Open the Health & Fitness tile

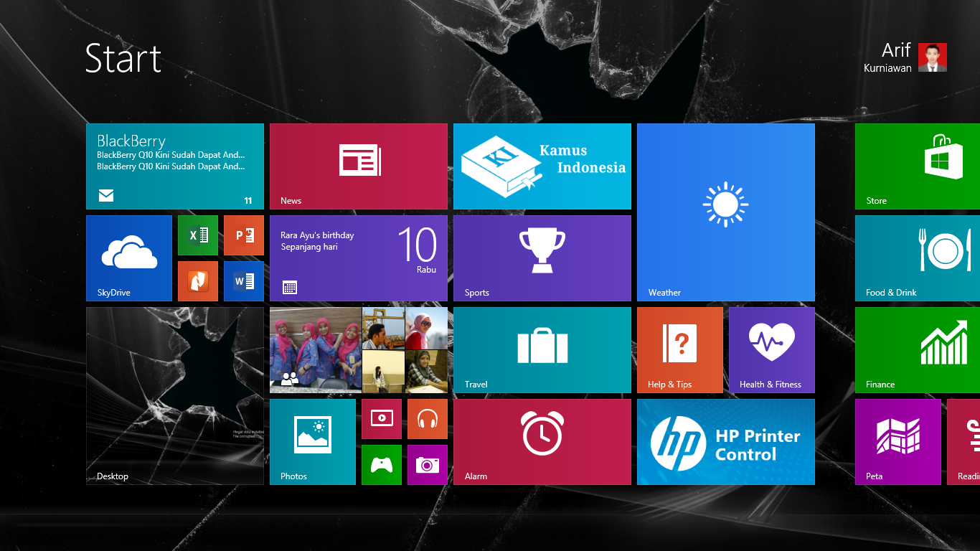[772, 350]
